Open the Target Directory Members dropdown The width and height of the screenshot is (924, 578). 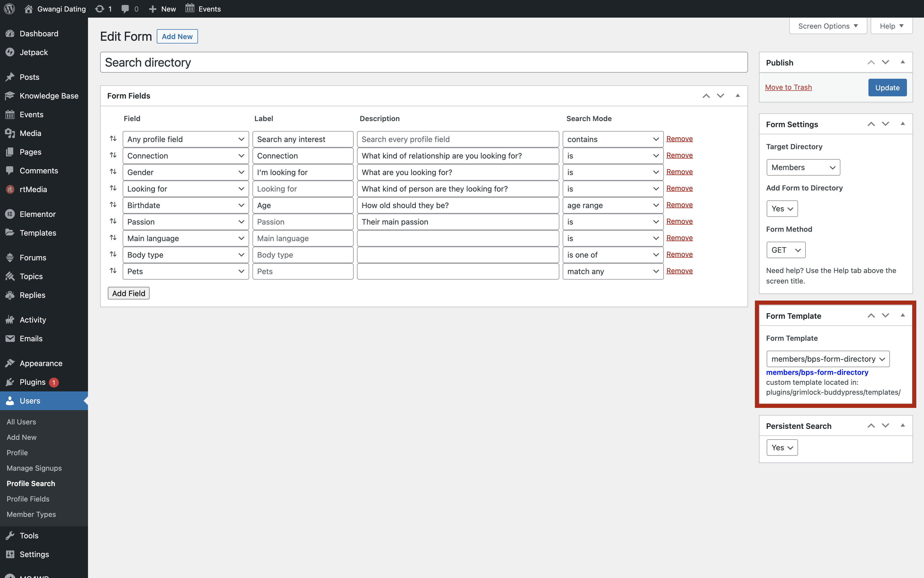click(x=803, y=167)
